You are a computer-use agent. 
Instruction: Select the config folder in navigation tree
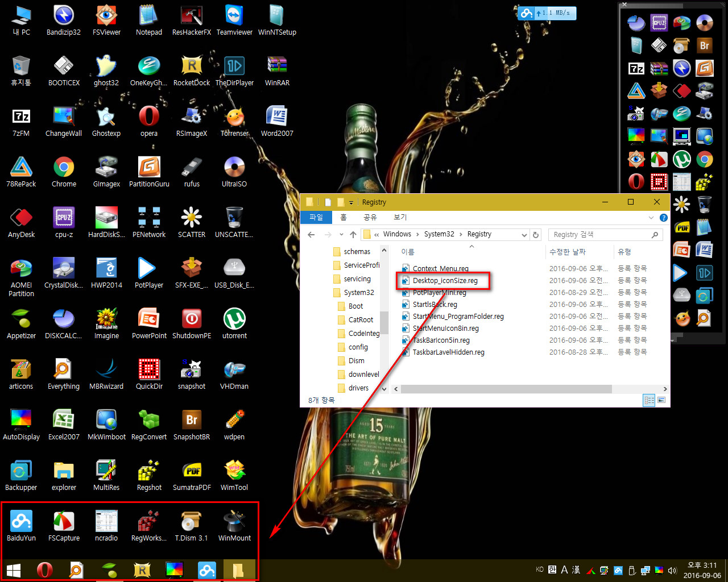pyautogui.click(x=358, y=347)
